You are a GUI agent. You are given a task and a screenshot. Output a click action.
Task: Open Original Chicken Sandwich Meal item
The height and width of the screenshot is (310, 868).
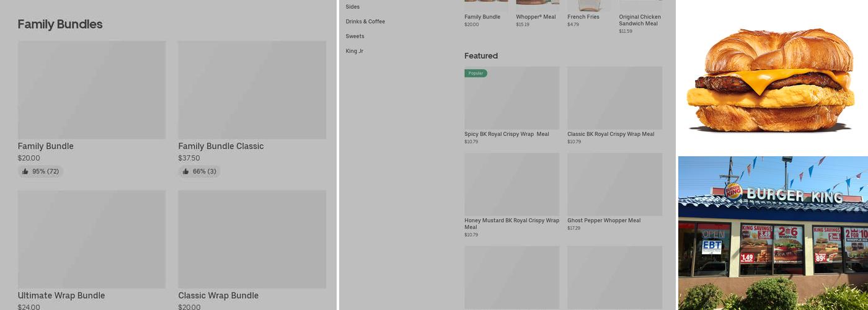point(640,17)
